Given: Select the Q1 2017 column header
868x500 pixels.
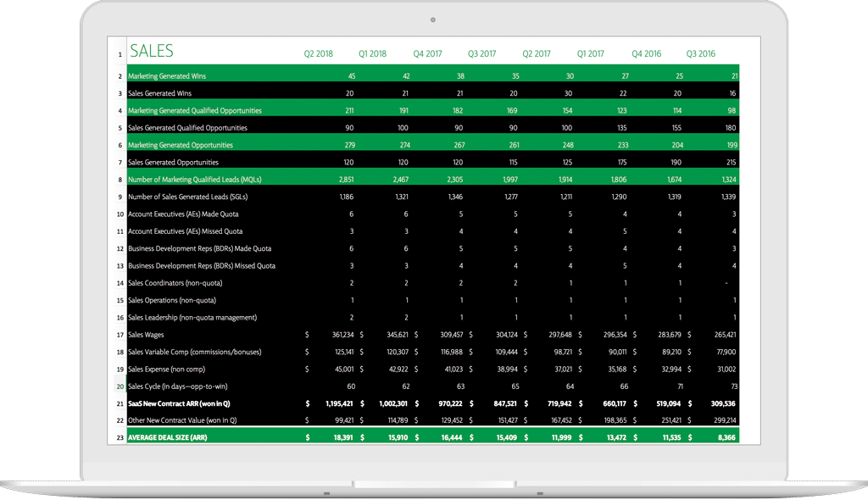Looking at the screenshot, I should point(590,53).
